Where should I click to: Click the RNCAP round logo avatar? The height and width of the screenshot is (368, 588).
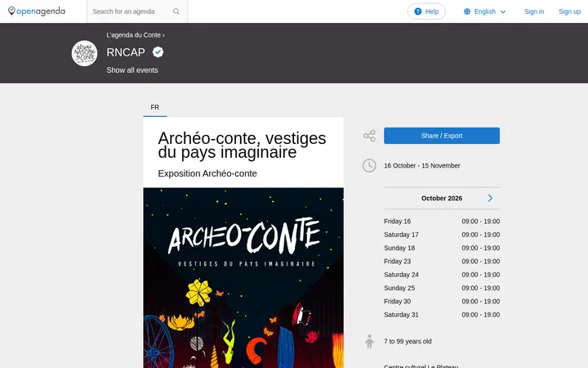click(84, 53)
